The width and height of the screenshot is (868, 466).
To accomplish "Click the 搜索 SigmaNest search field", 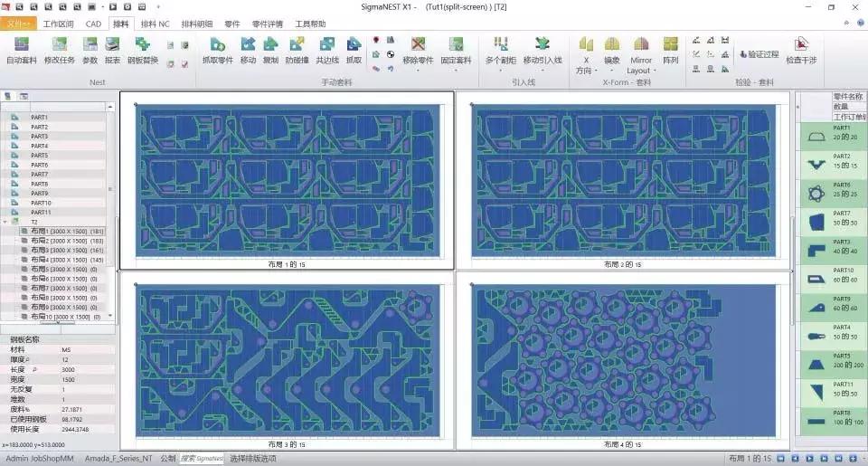I will pos(202,458).
